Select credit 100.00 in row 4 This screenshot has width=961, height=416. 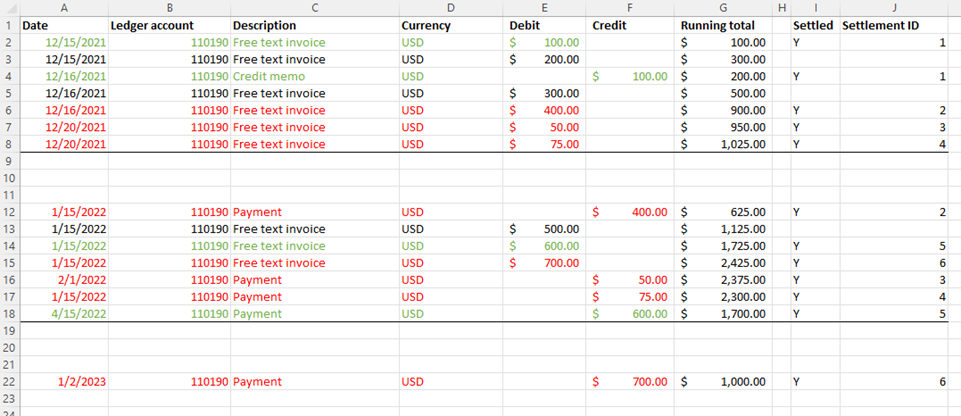[x=630, y=77]
